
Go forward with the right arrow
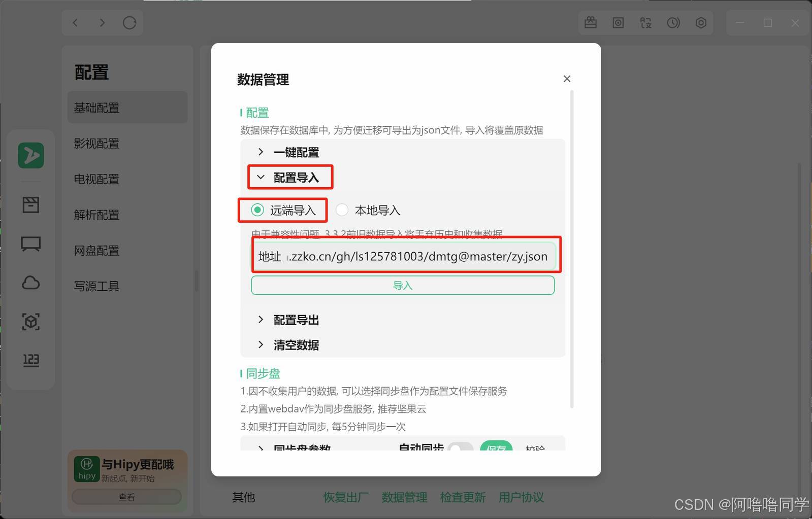tap(103, 23)
